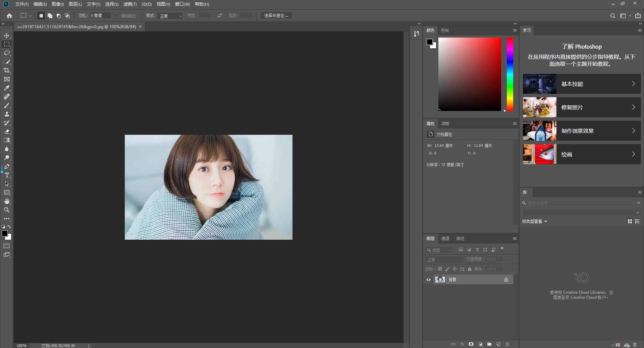
Task: Click the create new layer icon
Action: click(x=498, y=344)
